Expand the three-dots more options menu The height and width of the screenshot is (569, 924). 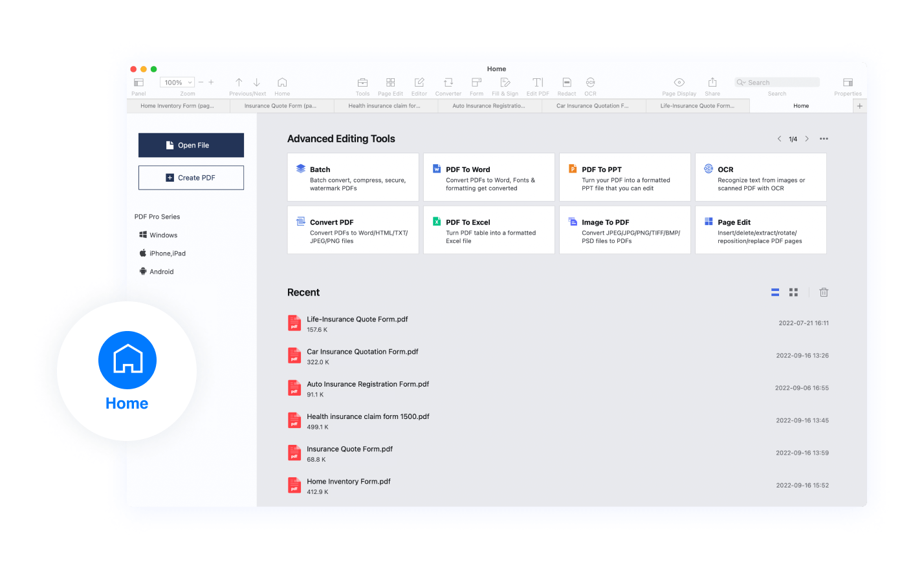(x=824, y=139)
